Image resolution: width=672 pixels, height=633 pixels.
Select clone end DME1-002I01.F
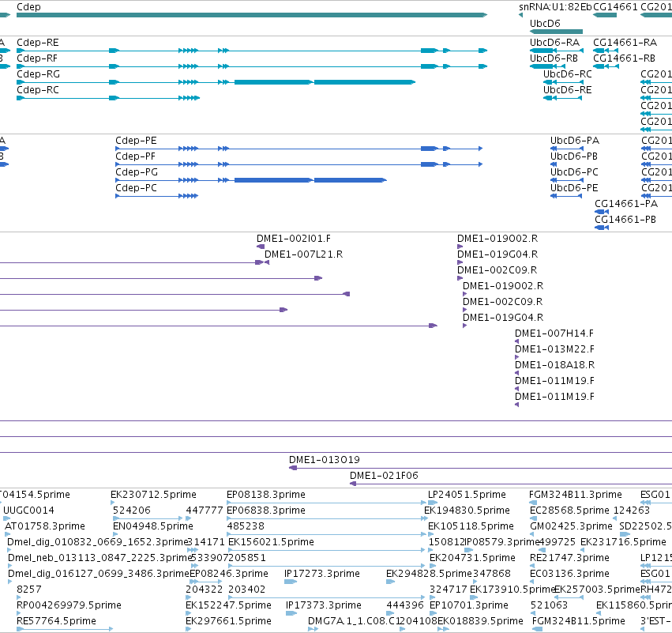(294, 239)
